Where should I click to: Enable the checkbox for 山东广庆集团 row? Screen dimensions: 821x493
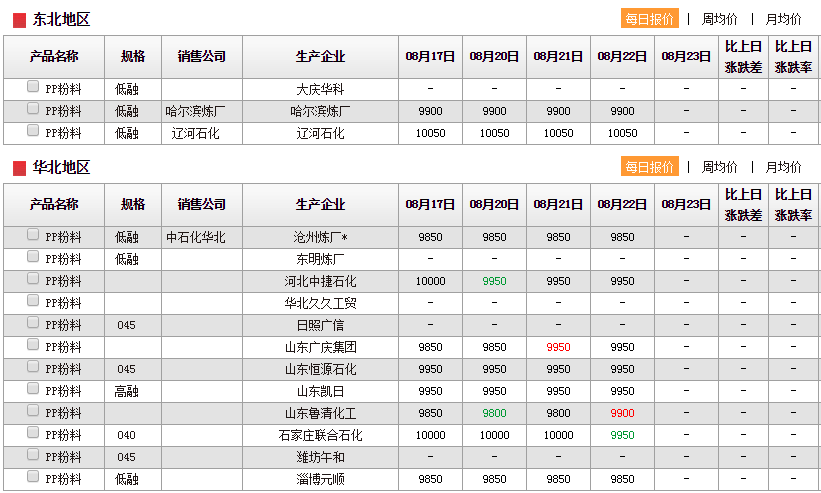(x=33, y=344)
